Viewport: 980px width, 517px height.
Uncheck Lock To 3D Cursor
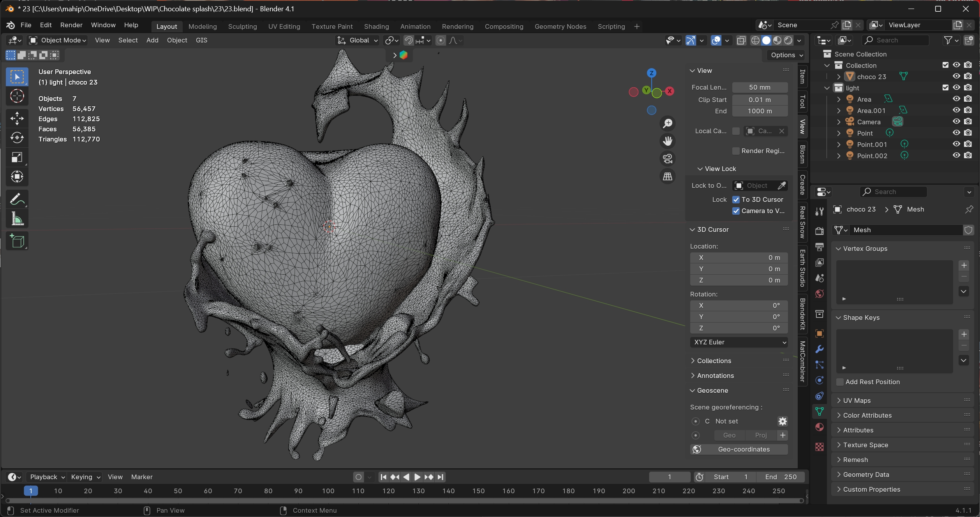point(736,199)
